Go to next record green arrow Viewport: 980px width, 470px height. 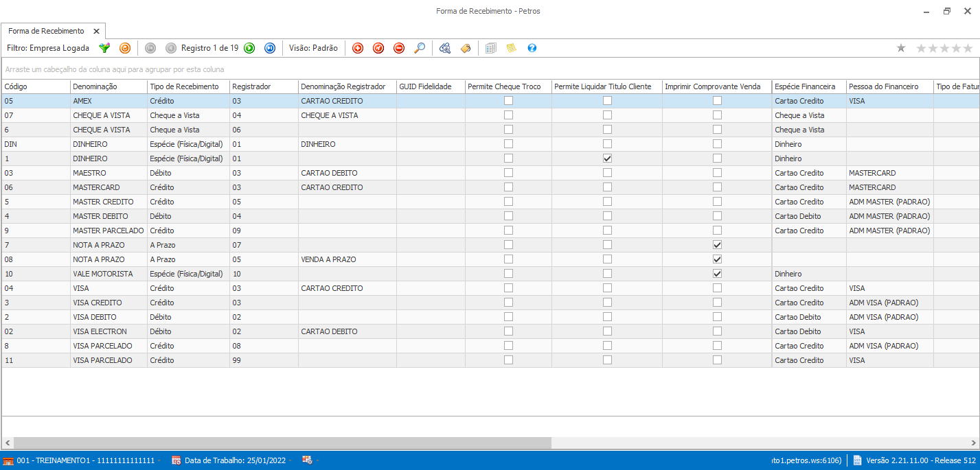click(249, 48)
